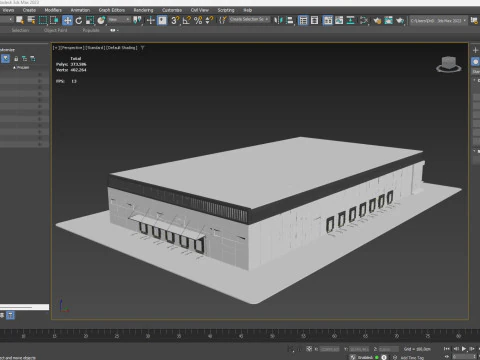Open the Schematic View icon
Image resolution: width=480 pixels, height=360 pixels.
click(x=350, y=20)
